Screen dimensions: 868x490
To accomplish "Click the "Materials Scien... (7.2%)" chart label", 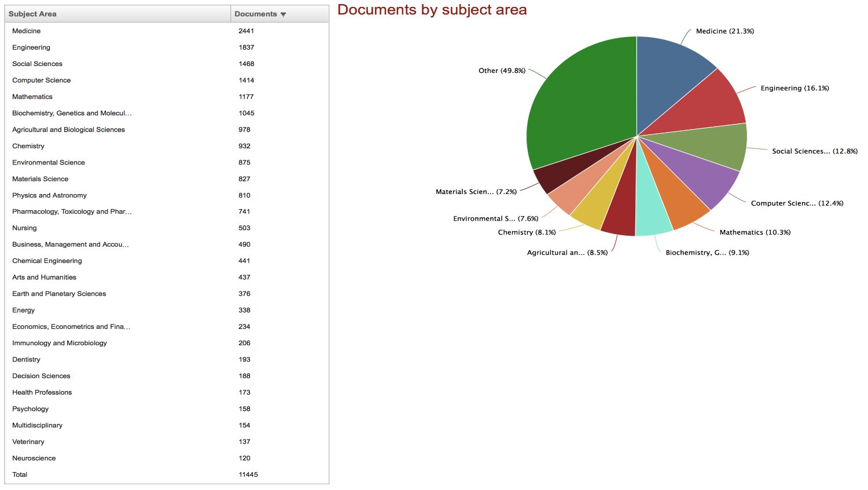I will [x=476, y=192].
